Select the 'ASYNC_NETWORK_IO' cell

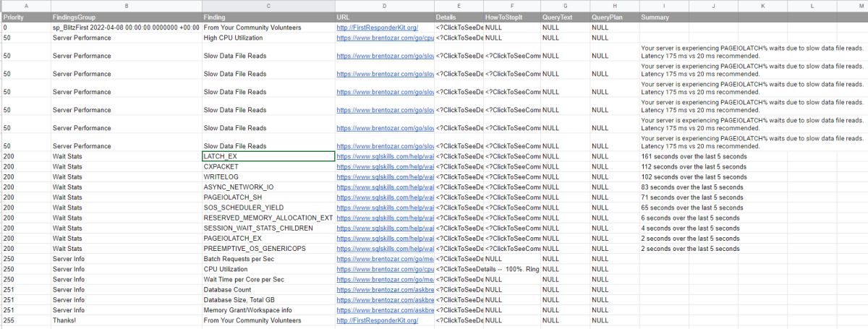tap(268, 187)
